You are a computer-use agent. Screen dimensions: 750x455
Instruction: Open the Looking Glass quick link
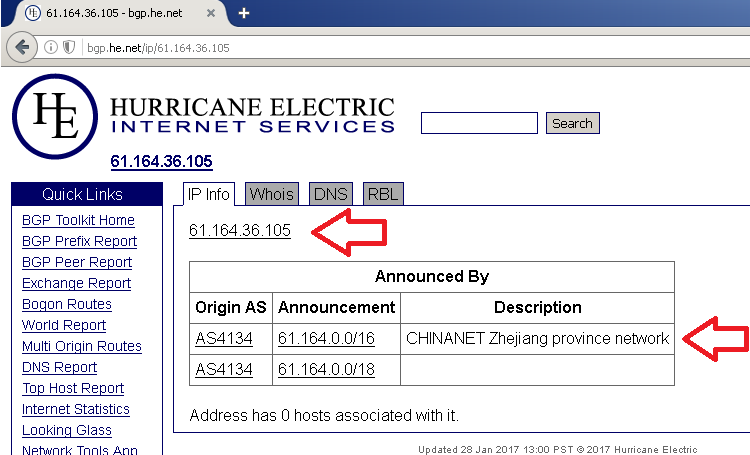tap(67, 431)
